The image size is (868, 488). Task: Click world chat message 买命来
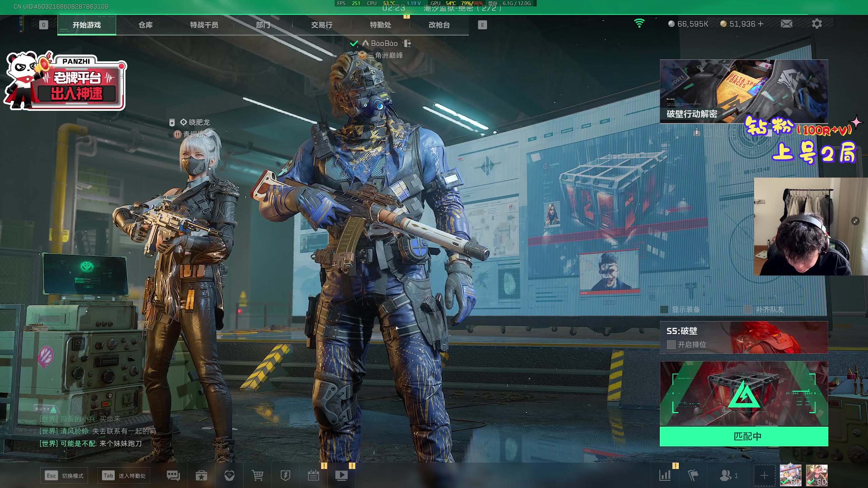(x=110, y=419)
